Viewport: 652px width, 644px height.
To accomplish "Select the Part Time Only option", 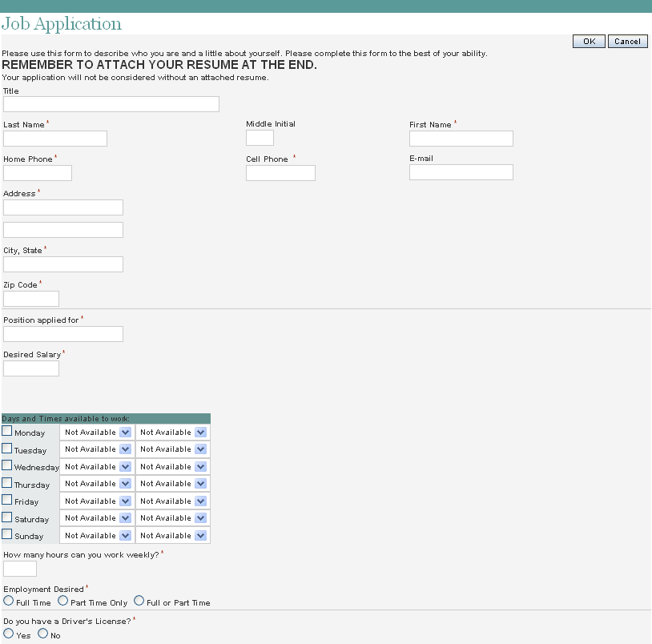I will [62, 601].
